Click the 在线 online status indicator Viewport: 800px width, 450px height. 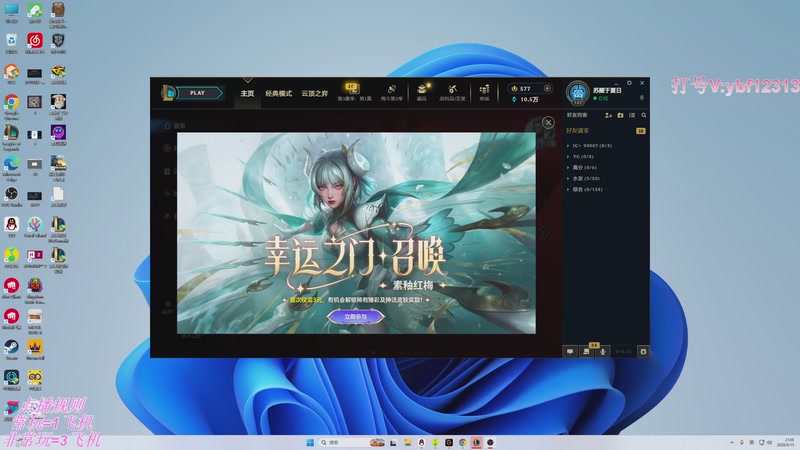pos(601,98)
